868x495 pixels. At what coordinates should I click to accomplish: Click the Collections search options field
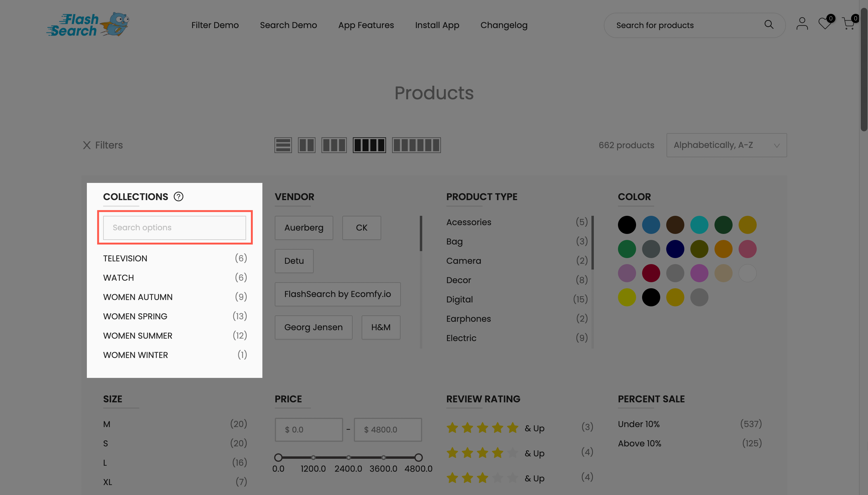point(175,228)
